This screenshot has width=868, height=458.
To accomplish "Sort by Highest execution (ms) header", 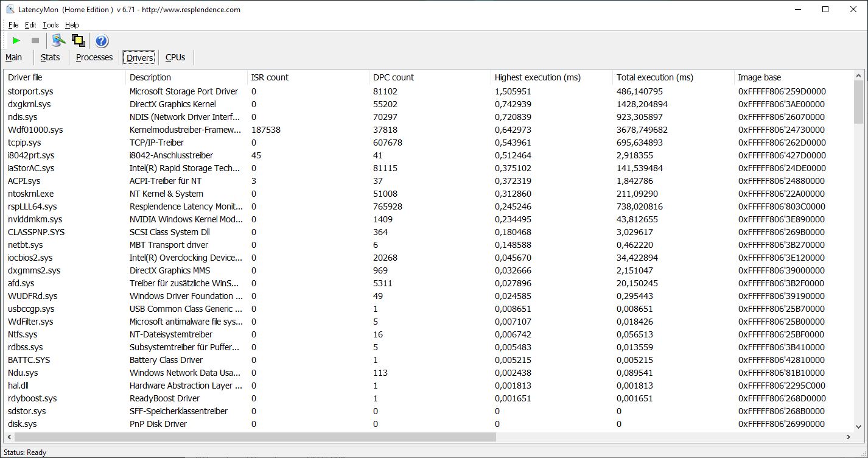I will (551, 77).
